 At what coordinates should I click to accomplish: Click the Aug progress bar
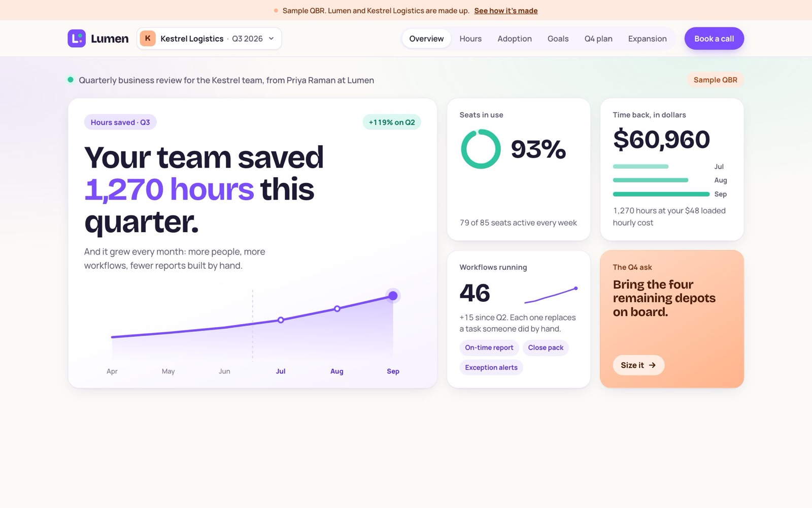coord(651,180)
